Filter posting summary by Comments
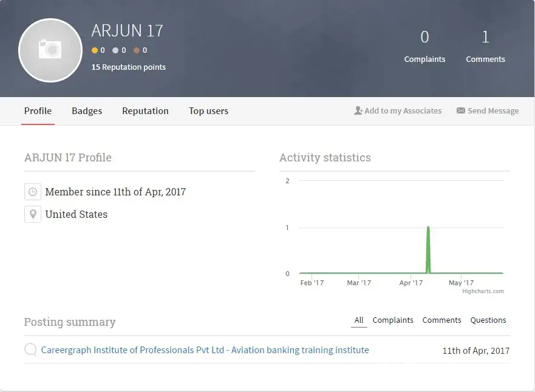The image size is (535, 392). tap(441, 320)
